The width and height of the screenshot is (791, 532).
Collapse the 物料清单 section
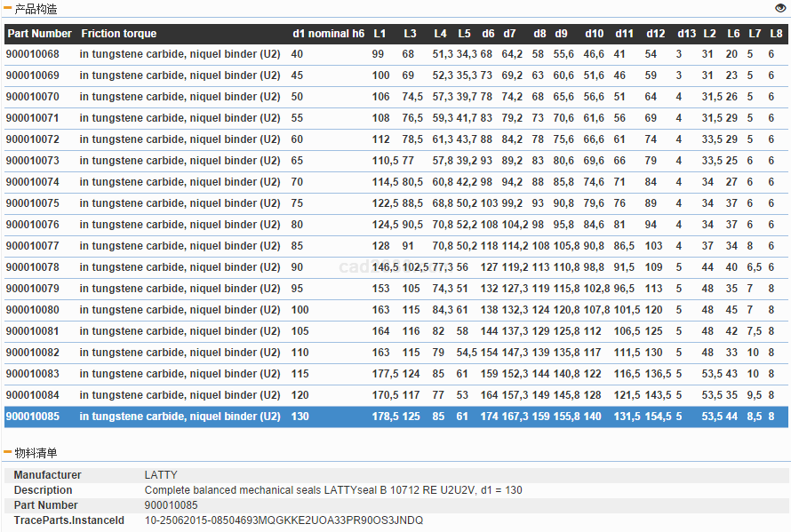coord(8,453)
